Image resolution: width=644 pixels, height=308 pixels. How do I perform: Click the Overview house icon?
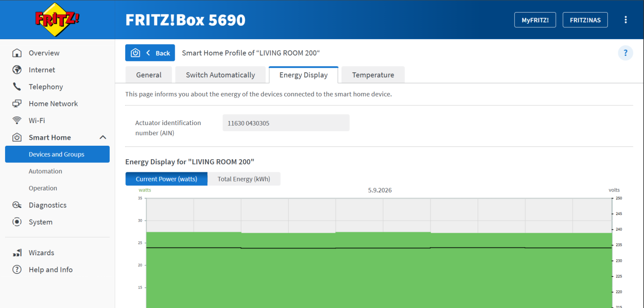click(x=17, y=53)
